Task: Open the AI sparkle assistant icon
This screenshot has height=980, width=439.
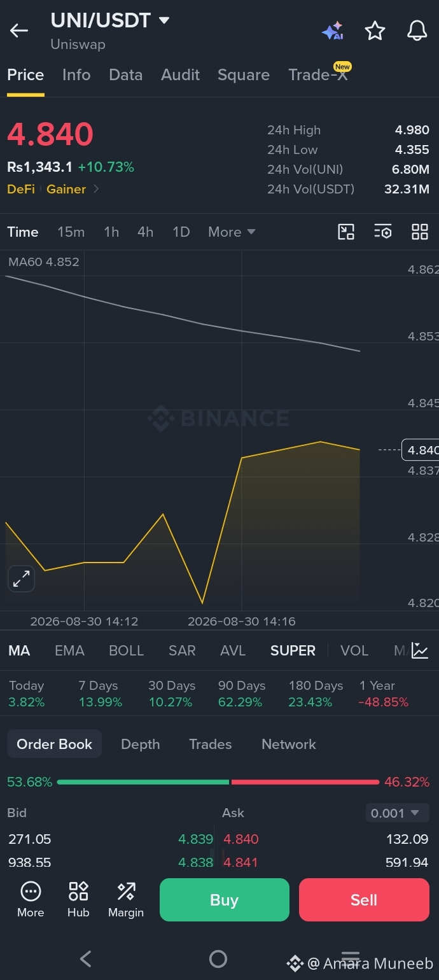Action: coord(333,31)
